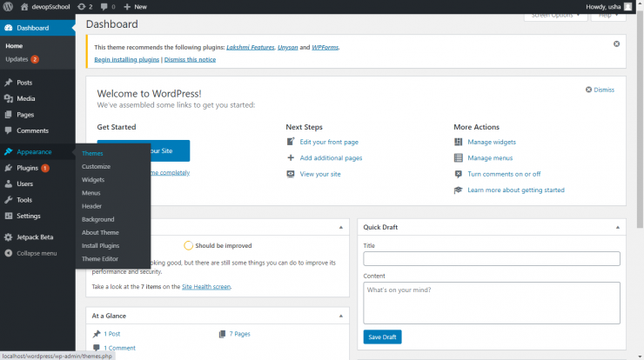Click the Posts pushpin icon in sidebar
Screen dimensions: 644x360
tap(8, 83)
